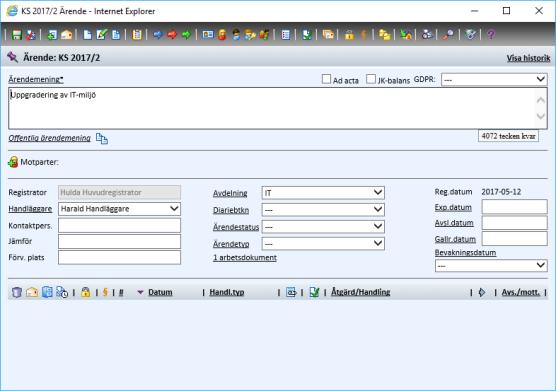Click the padlock column header icon
This screenshot has height=391, width=556.
click(85, 292)
